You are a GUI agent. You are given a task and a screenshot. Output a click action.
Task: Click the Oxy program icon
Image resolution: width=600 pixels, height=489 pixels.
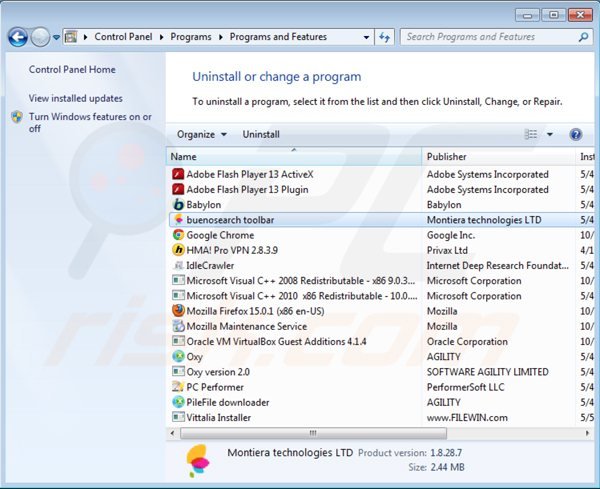pos(178,357)
